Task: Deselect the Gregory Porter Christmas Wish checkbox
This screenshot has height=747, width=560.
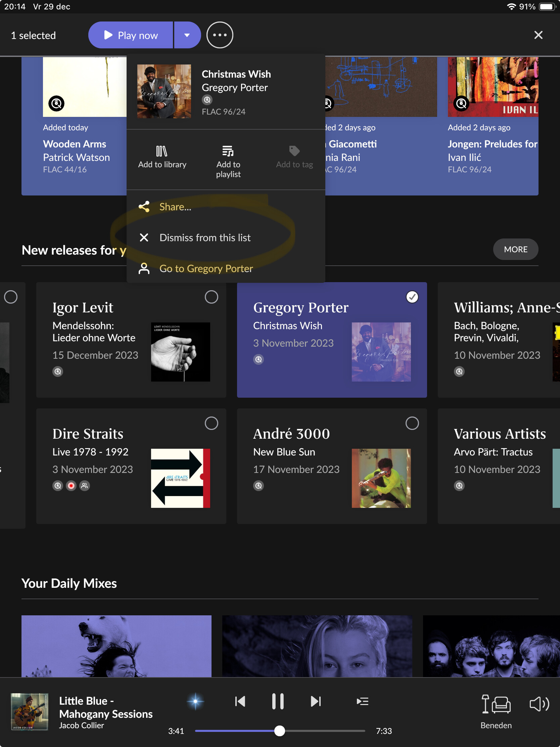Action: [412, 297]
